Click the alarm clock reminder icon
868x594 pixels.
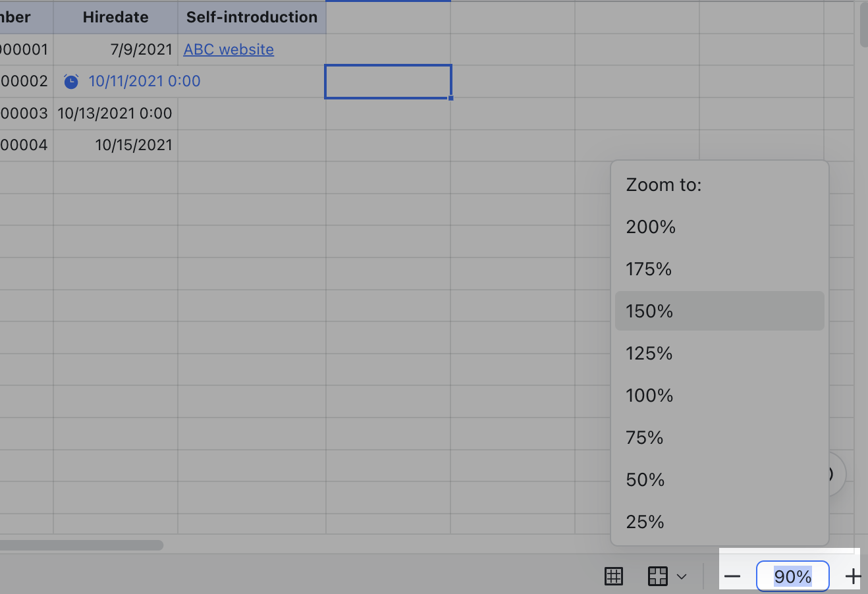pos(71,82)
